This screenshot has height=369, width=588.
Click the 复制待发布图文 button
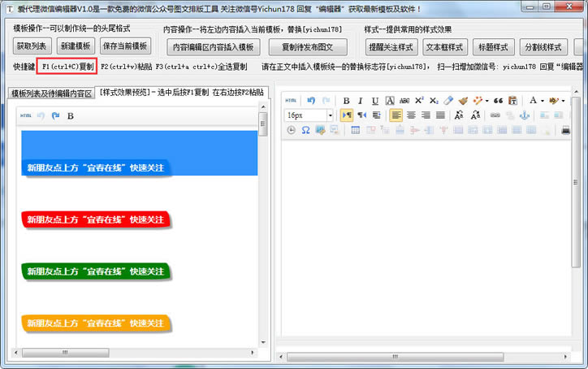coord(308,46)
